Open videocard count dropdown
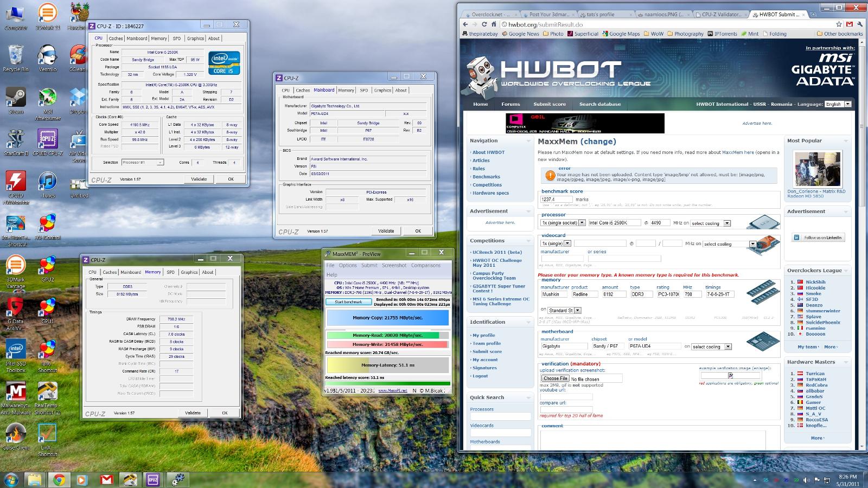The width and height of the screenshot is (868, 488). [556, 243]
